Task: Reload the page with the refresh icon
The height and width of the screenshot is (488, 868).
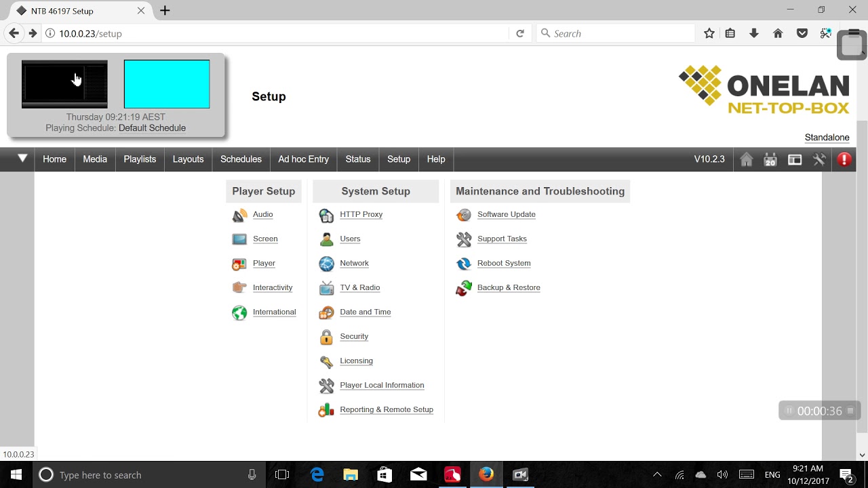Action: pos(520,33)
